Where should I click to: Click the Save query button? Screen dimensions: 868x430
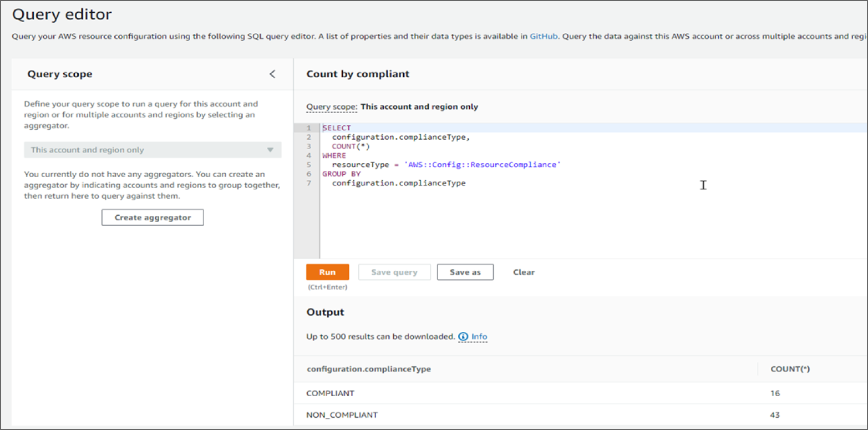(x=394, y=272)
